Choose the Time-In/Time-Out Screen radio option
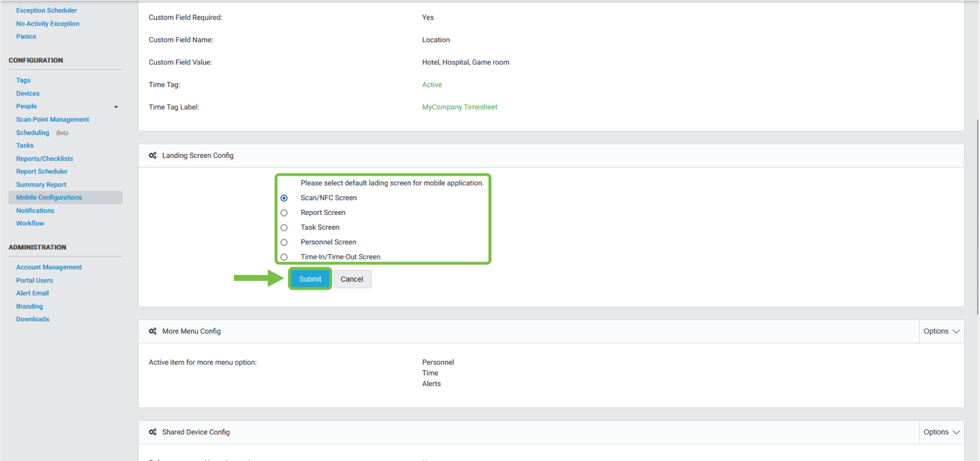980x461 pixels. 284,257
